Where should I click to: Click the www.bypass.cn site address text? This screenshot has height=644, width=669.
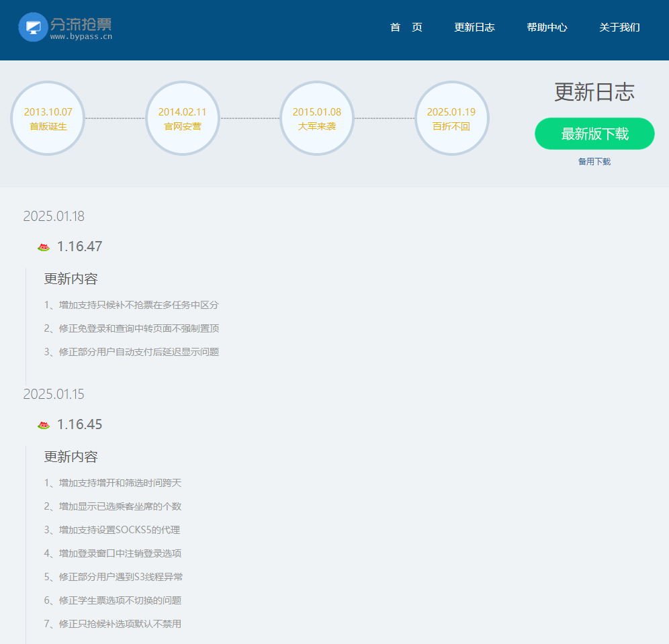point(81,37)
